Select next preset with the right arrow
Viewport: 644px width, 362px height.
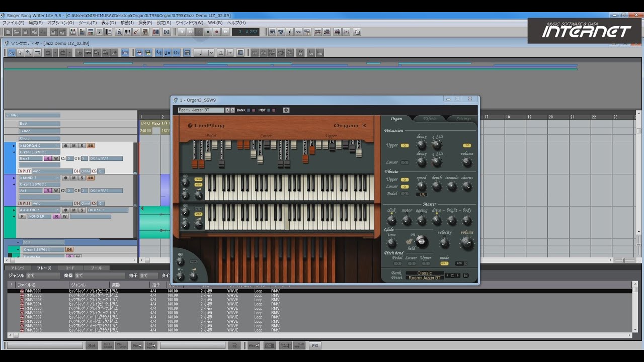point(232,110)
